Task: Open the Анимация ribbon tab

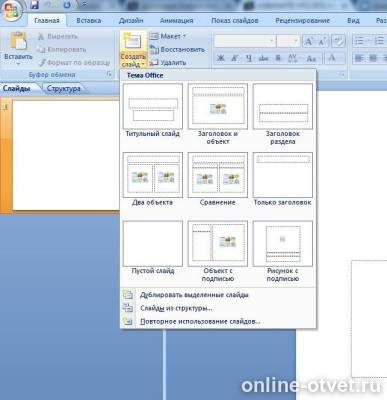Action: (x=176, y=20)
